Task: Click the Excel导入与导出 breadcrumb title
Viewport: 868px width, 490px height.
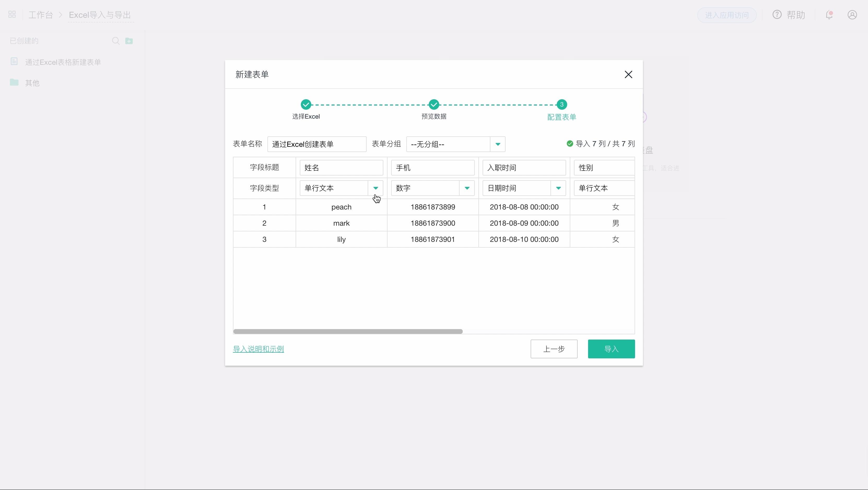Action: point(100,15)
